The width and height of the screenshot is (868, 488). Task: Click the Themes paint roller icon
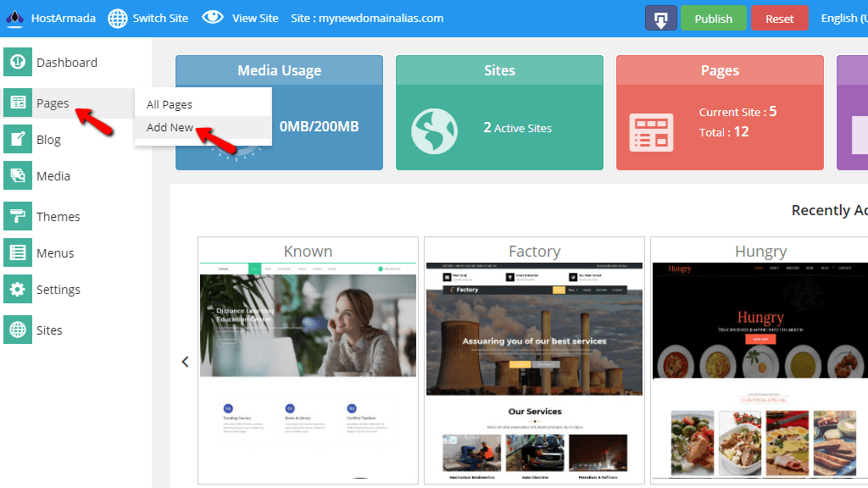coord(18,216)
